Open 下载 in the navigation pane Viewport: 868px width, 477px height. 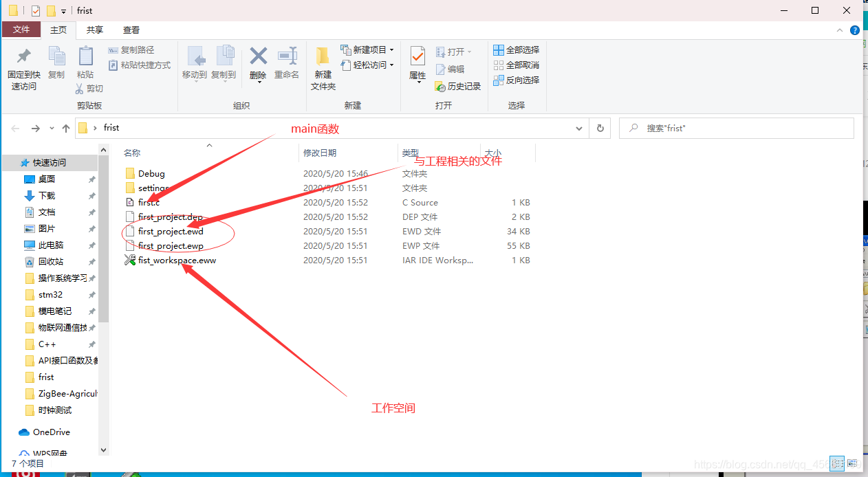click(47, 196)
